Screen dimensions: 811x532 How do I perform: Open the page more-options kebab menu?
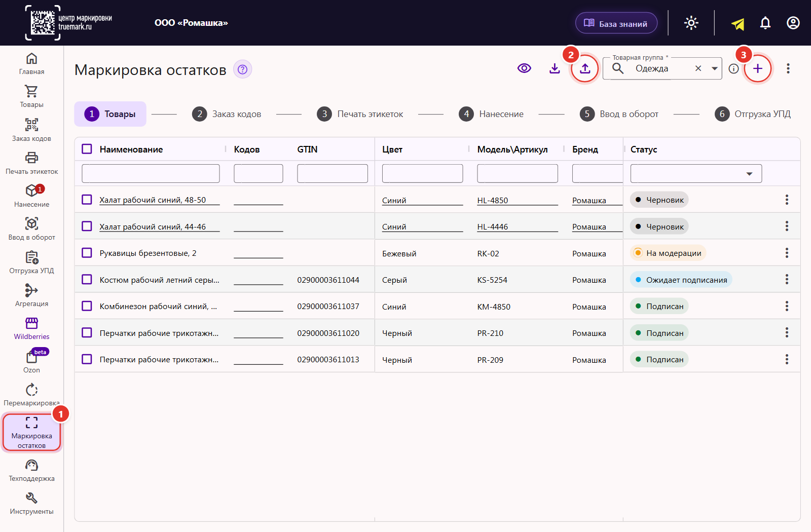788,68
